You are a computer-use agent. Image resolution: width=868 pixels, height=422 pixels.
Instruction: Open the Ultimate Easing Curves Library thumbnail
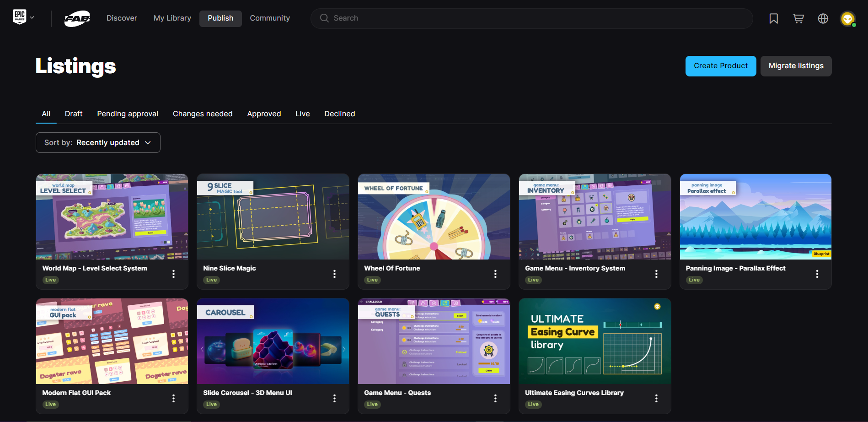pos(595,341)
